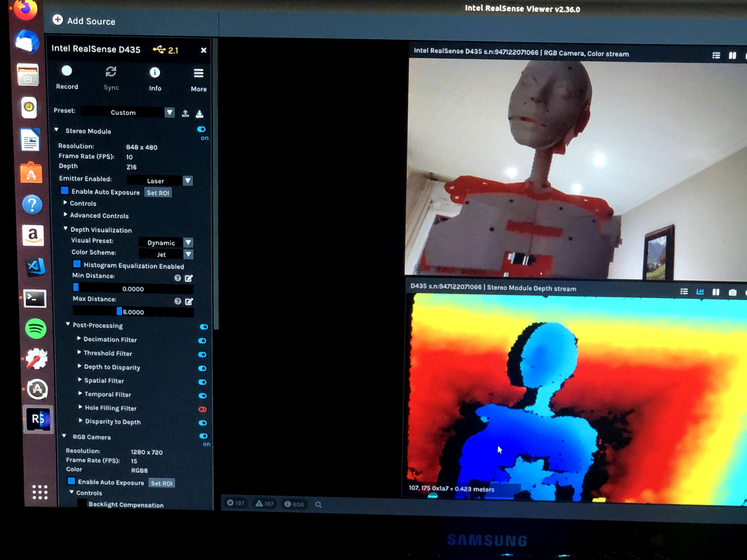Screen dimensions: 747x560
Task: Open Visual Studio Code from the dock
Action: [x=35, y=267]
